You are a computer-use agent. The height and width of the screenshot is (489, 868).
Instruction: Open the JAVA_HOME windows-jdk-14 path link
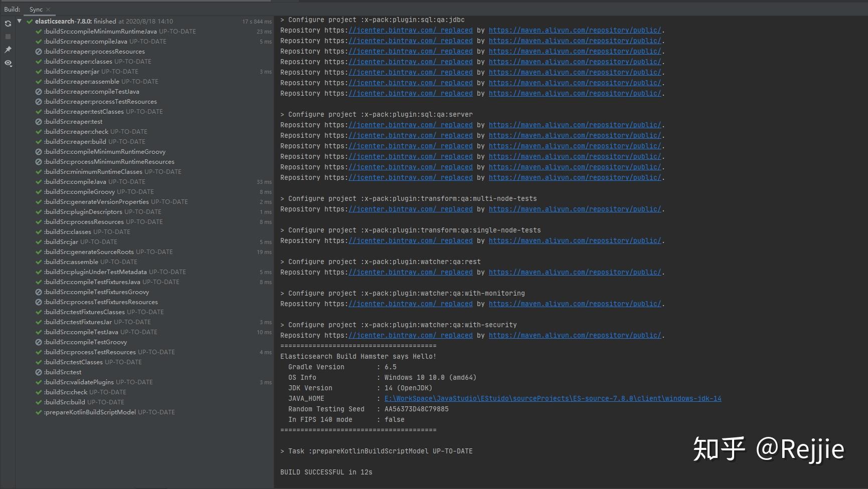(x=553, y=398)
